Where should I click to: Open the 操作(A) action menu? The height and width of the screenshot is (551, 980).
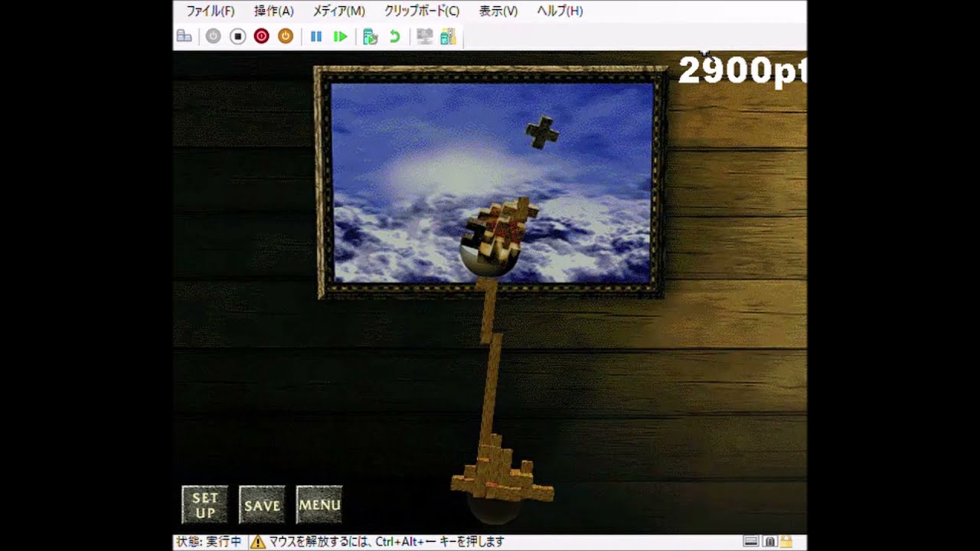(x=276, y=11)
